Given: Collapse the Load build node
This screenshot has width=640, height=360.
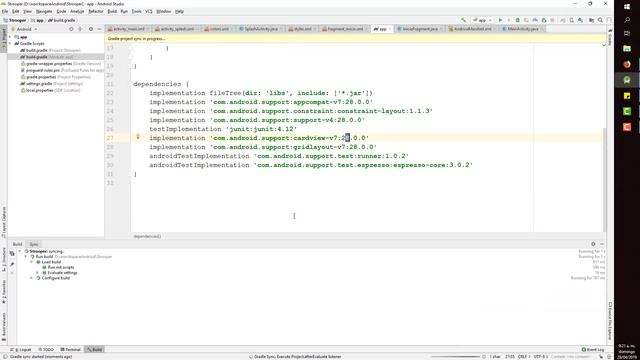Looking at the screenshot, I should 32,262.
